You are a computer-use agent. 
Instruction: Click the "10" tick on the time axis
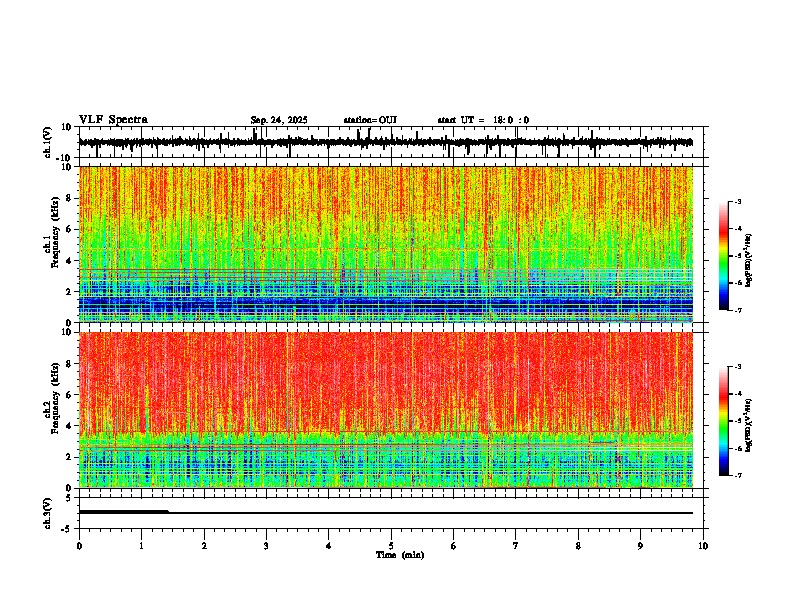pos(703,546)
